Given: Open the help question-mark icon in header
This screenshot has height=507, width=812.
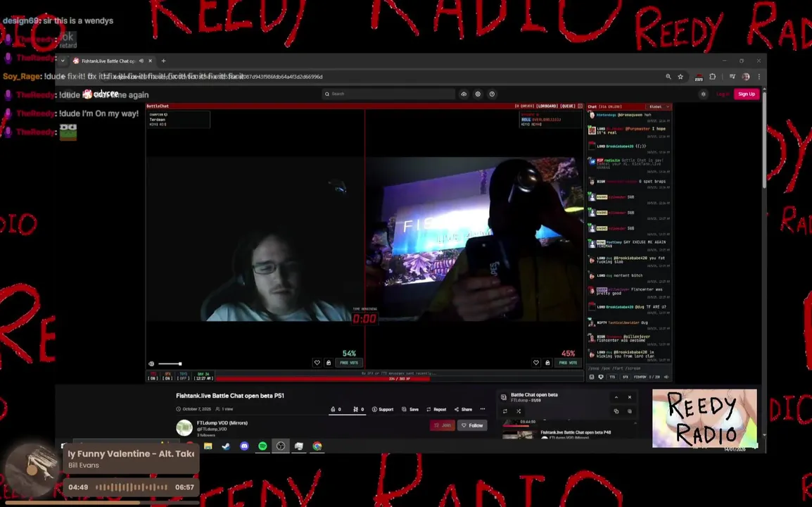Looking at the screenshot, I should click(492, 94).
